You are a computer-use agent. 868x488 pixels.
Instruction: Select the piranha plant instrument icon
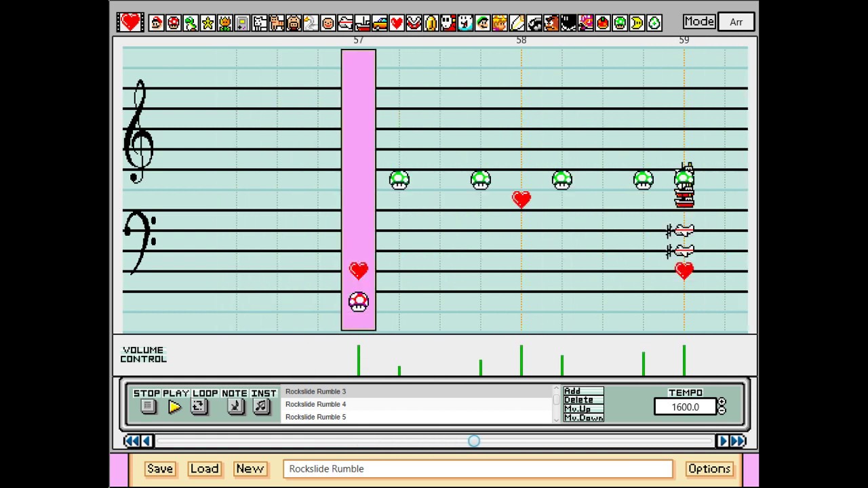(414, 23)
